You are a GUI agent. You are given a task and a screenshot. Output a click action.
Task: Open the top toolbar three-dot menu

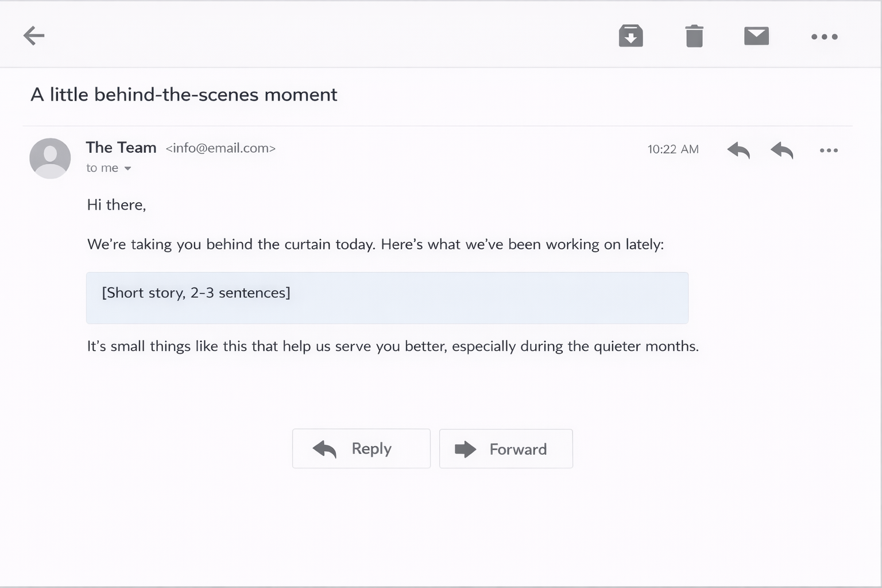pyautogui.click(x=824, y=37)
